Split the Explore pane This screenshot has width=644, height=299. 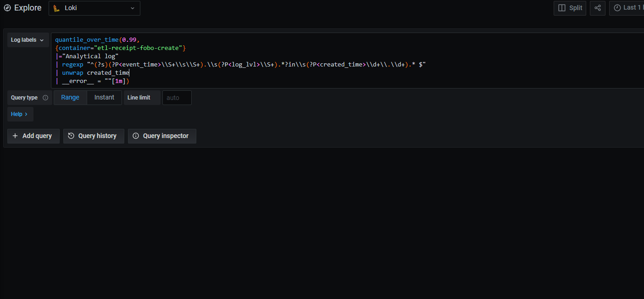point(570,8)
